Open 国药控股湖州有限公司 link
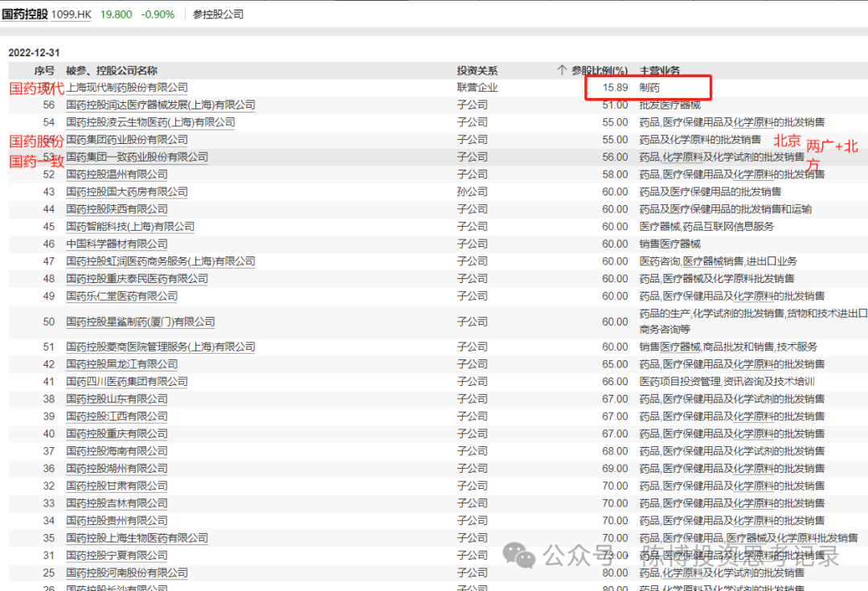868x591 pixels. (117, 468)
